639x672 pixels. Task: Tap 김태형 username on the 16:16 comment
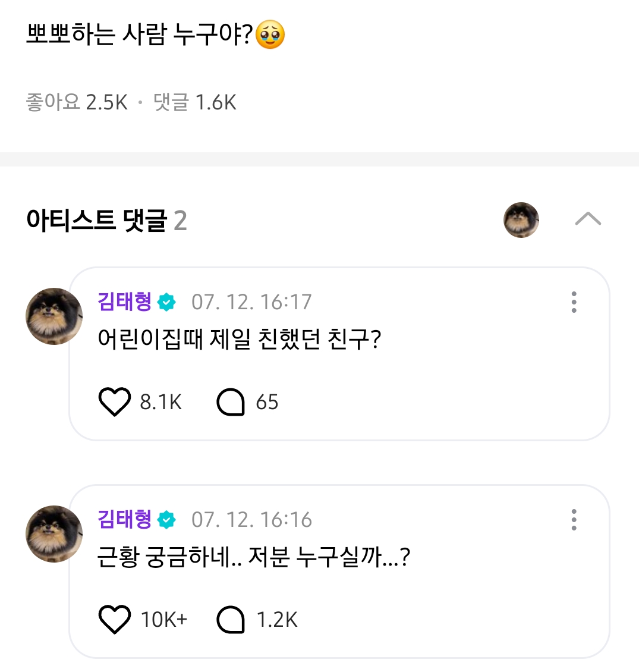pyautogui.click(x=125, y=520)
